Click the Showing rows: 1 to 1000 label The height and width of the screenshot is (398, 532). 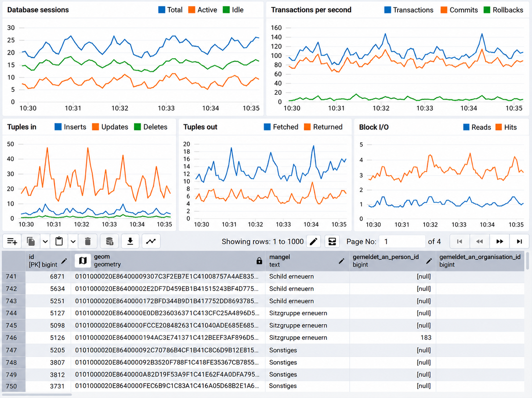point(263,241)
